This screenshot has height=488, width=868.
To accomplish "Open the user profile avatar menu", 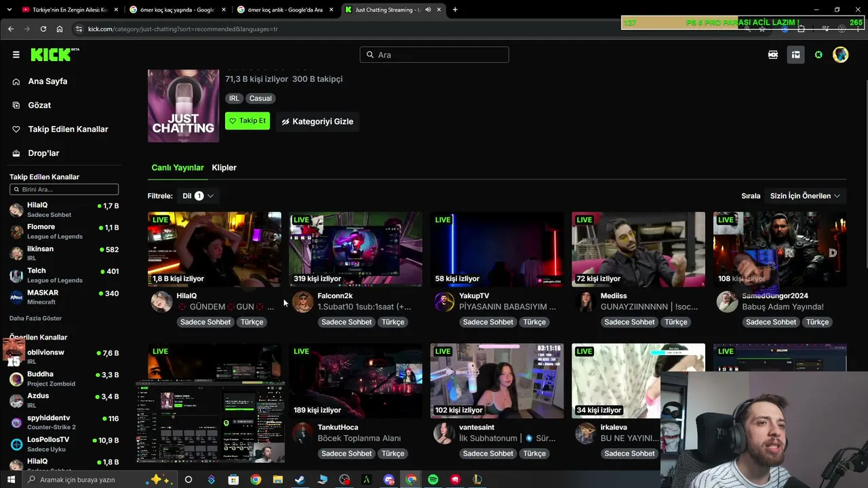I will tap(841, 55).
